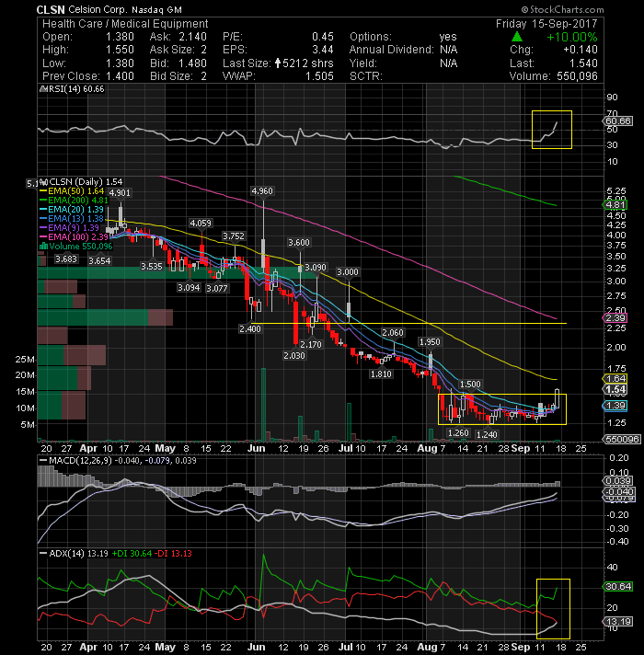Click the Nasdaq GM exchange label
644x655 pixels.
pos(157,9)
